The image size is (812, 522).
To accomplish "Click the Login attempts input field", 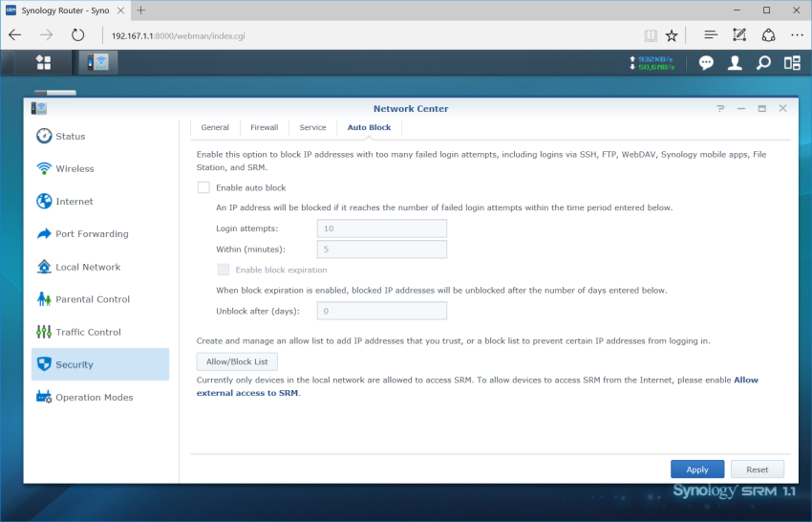I will point(382,228).
